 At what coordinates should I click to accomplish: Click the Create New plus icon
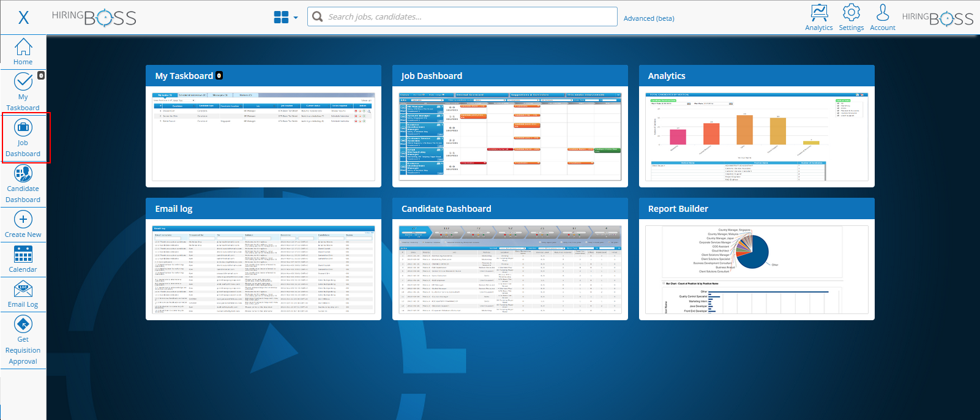pos(23,219)
